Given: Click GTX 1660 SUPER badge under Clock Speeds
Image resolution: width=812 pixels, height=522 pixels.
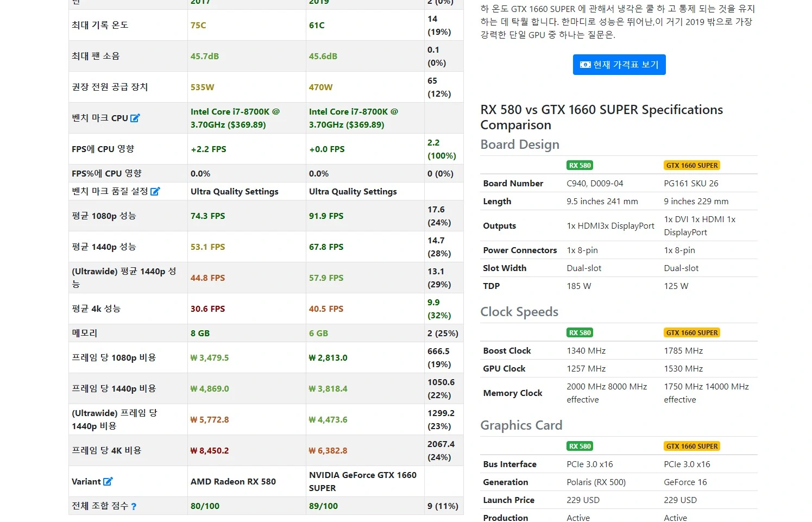Looking at the screenshot, I should (x=692, y=332).
